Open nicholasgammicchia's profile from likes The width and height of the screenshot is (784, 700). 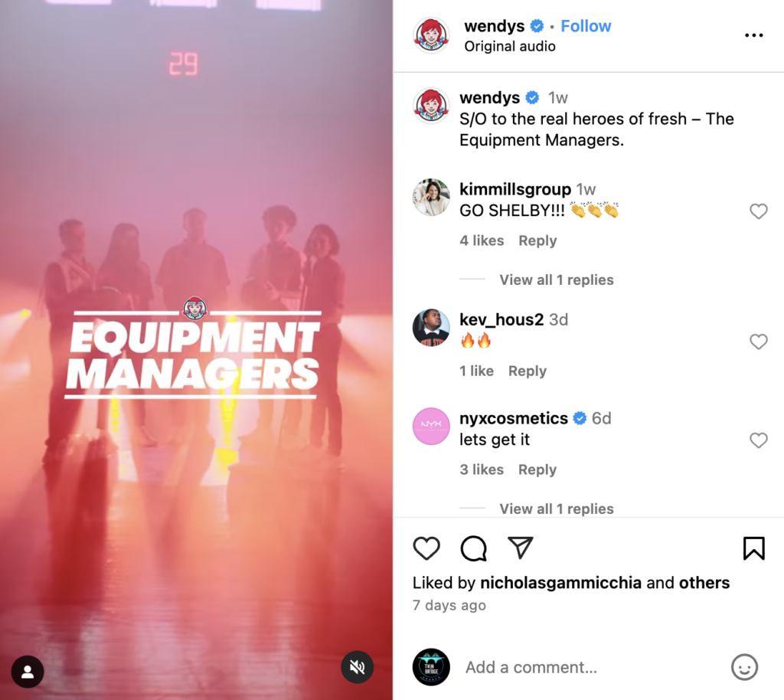pyautogui.click(x=560, y=583)
